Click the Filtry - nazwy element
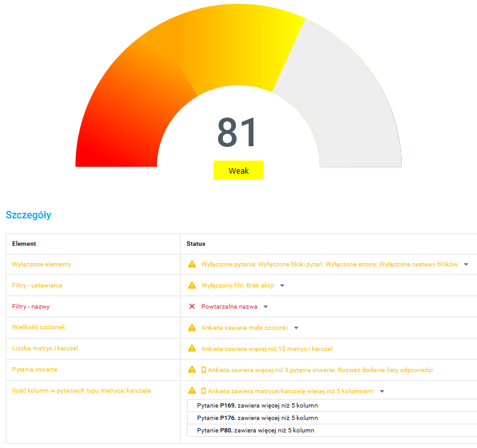Image resolution: width=477 pixels, height=448 pixels. (32, 307)
